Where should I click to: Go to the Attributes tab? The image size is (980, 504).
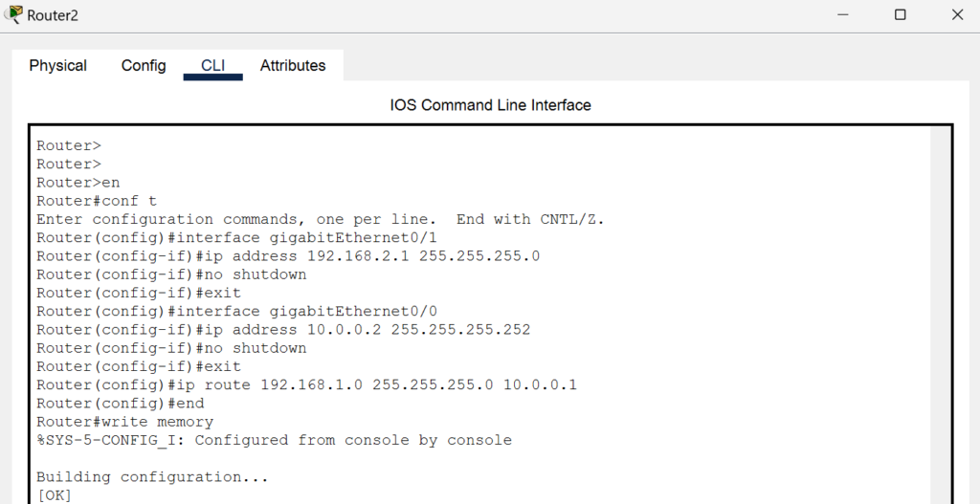(293, 66)
